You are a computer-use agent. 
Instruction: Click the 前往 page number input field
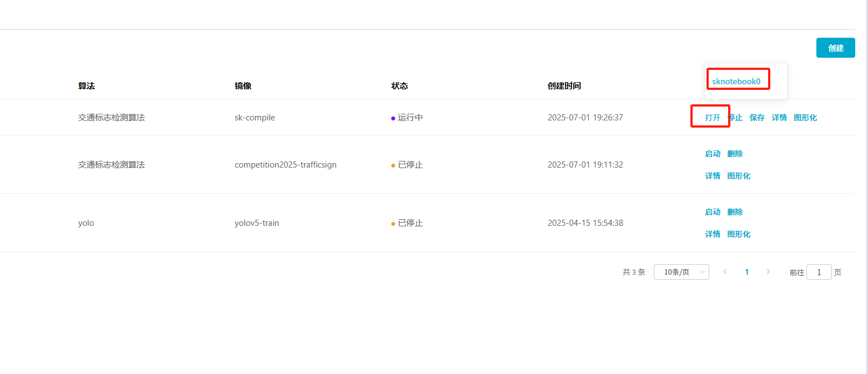pos(819,272)
